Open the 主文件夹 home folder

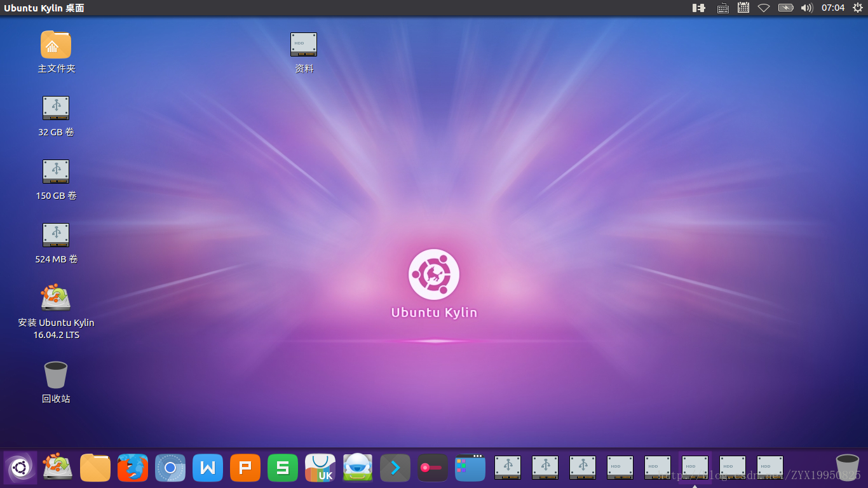click(56, 44)
